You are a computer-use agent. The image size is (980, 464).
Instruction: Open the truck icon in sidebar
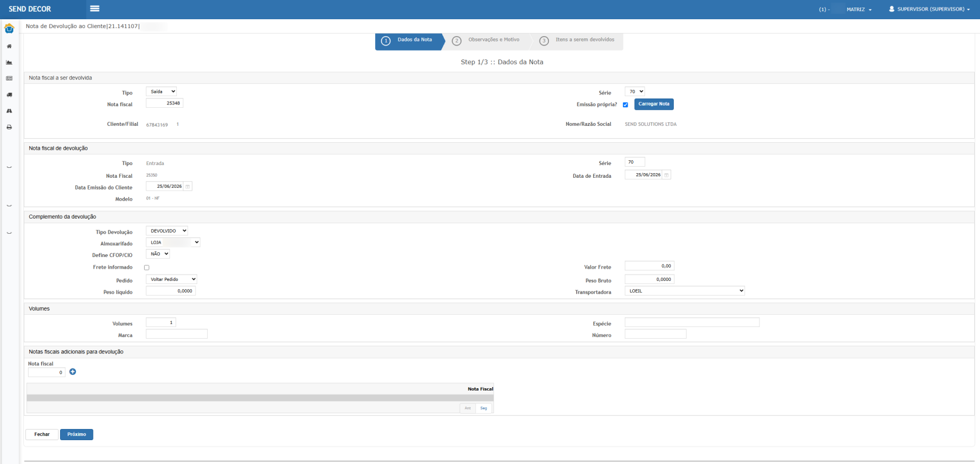pyautogui.click(x=9, y=94)
